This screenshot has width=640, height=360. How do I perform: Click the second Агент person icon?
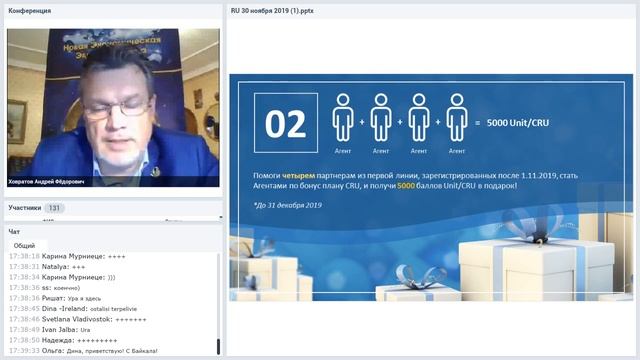(x=381, y=118)
